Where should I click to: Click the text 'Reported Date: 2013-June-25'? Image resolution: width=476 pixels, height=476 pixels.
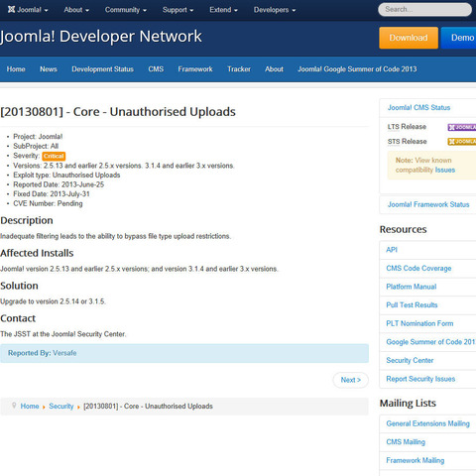(x=59, y=184)
